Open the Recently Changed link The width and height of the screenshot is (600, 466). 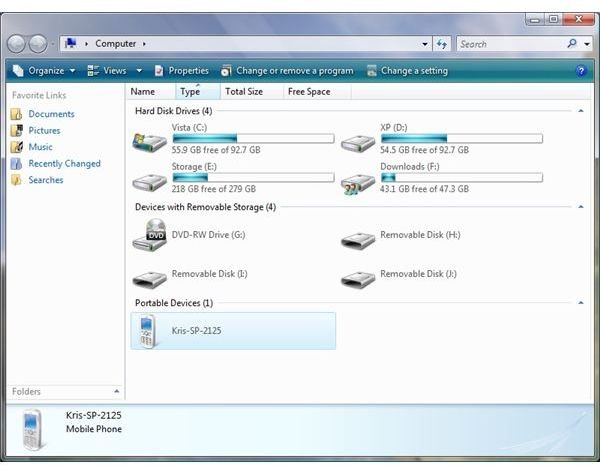click(65, 164)
